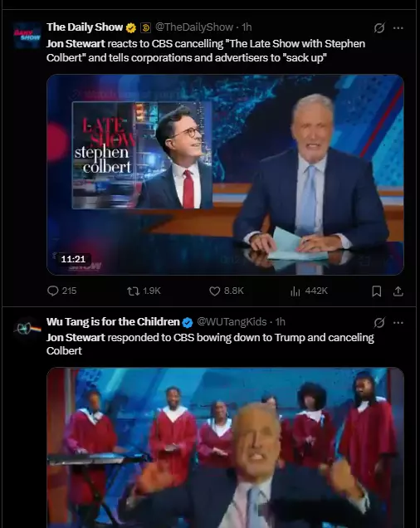Click Grok icon on Daily Show post
Viewport: 420px width, 528px height.
[378, 28]
